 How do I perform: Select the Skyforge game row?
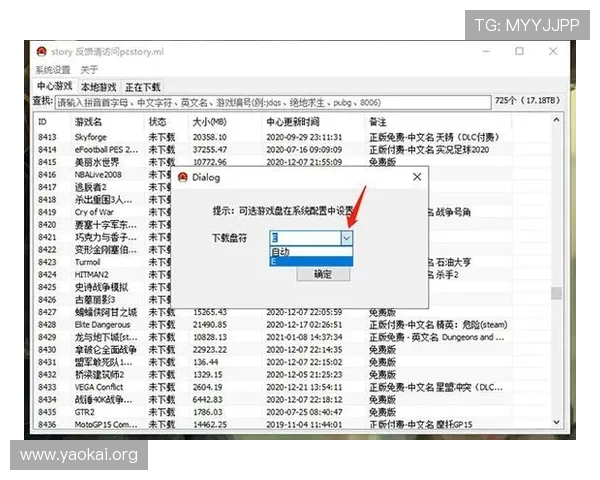click(x=293, y=137)
